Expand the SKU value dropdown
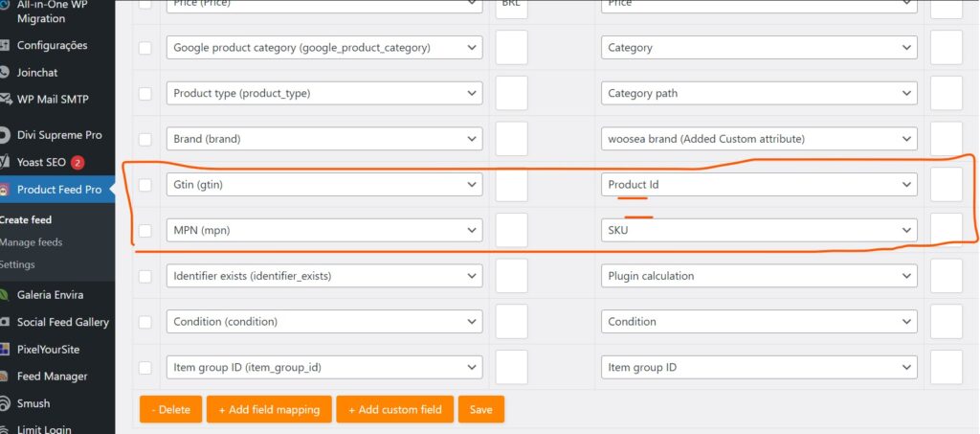The width and height of the screenshot is (980, 434). point(761,230)
